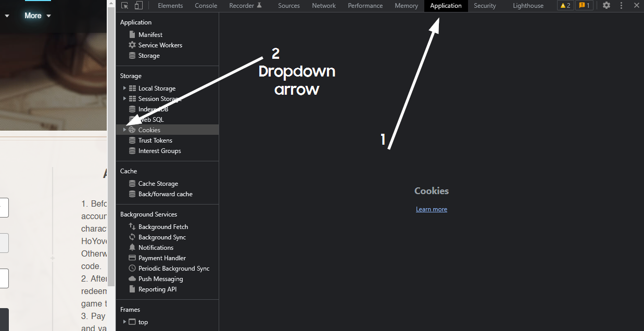Switch to the Network tab
Screen dimensions: 644x331
point(324,6)
